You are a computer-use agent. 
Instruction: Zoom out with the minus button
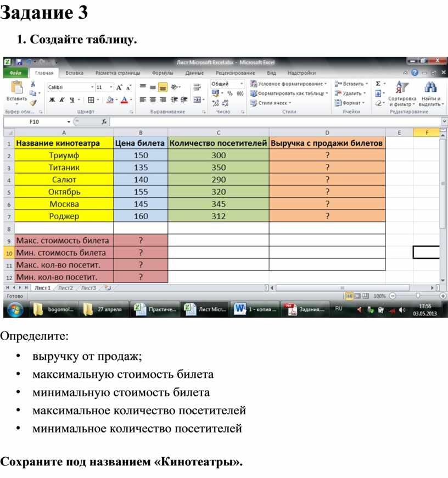click(x=393, y=296)
